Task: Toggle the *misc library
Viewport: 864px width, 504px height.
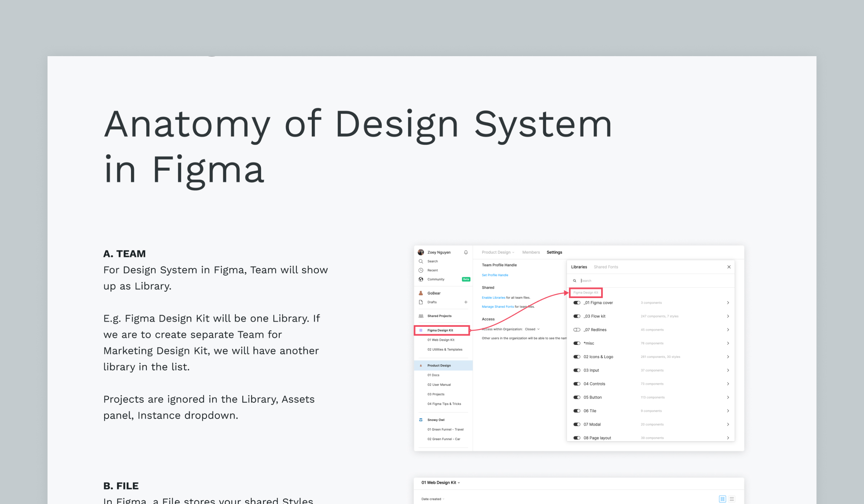Action: click(577, 343)
